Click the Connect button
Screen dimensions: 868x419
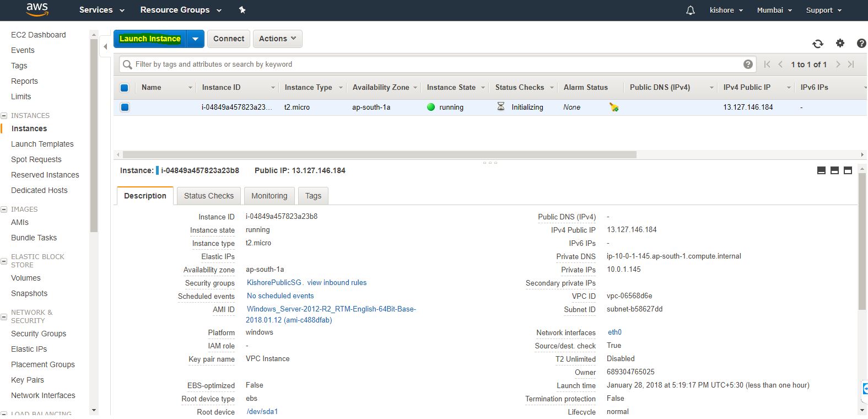click(228, 39)
